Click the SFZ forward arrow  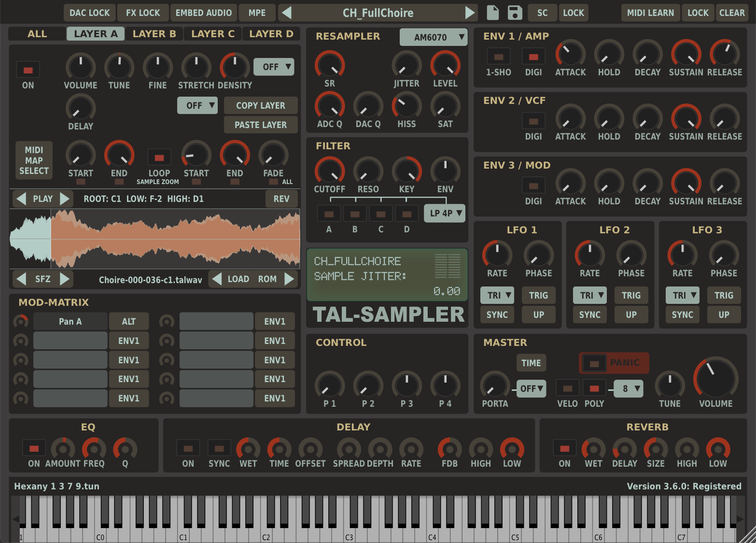pyautogui.click(x=65, y=279)
